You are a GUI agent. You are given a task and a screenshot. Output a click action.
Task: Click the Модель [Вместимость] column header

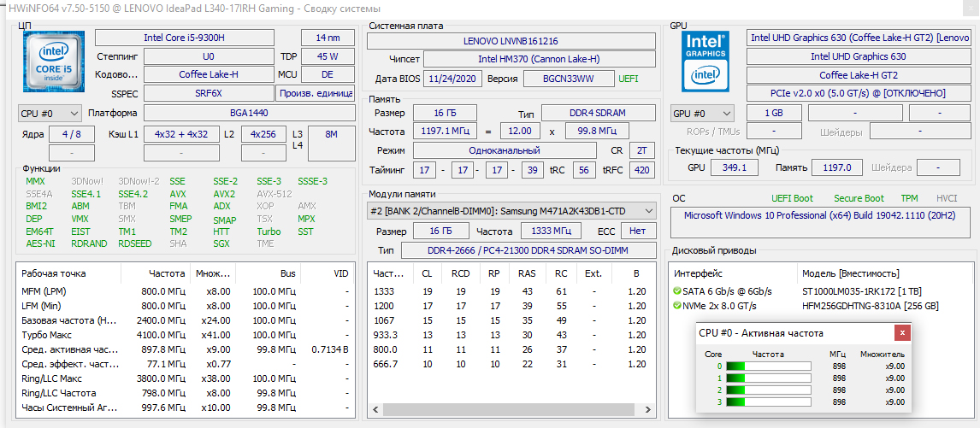coord(851,273)
